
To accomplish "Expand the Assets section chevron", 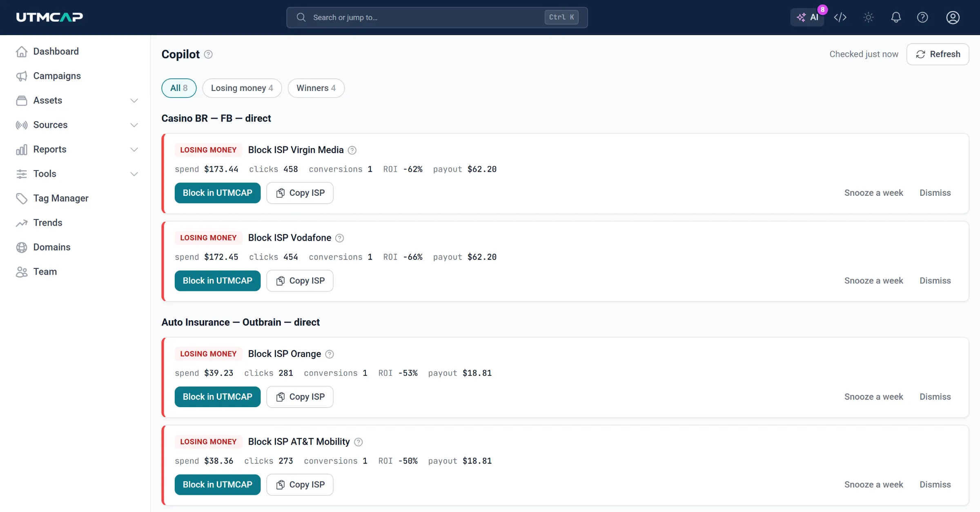I will click(x=134, y=100).
